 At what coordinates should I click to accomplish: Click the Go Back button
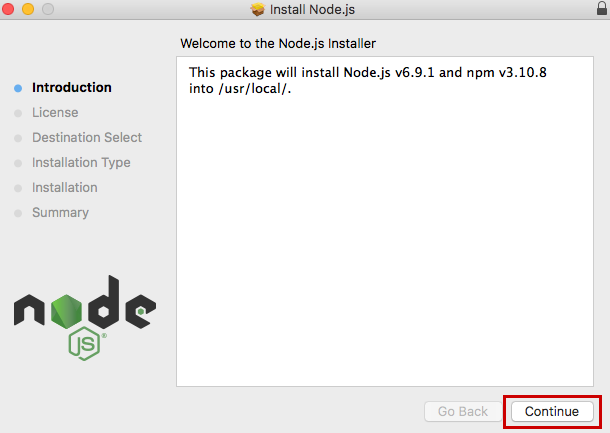click(463, 411)
